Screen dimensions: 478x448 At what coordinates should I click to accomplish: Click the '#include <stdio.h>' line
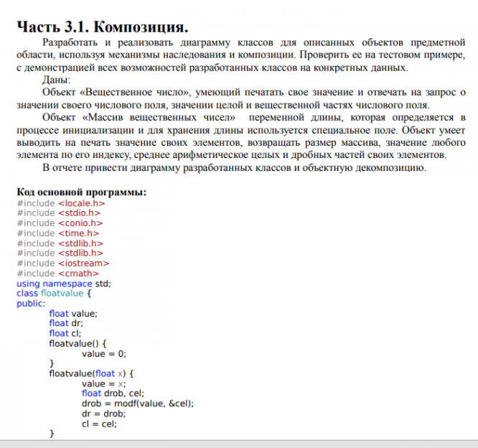[59, 213]
